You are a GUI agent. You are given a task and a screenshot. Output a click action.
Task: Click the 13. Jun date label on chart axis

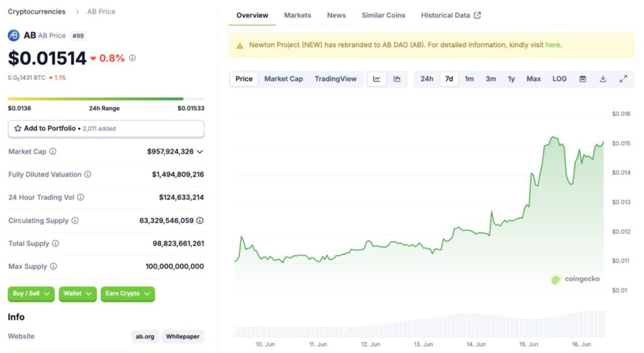pos(423,344)
